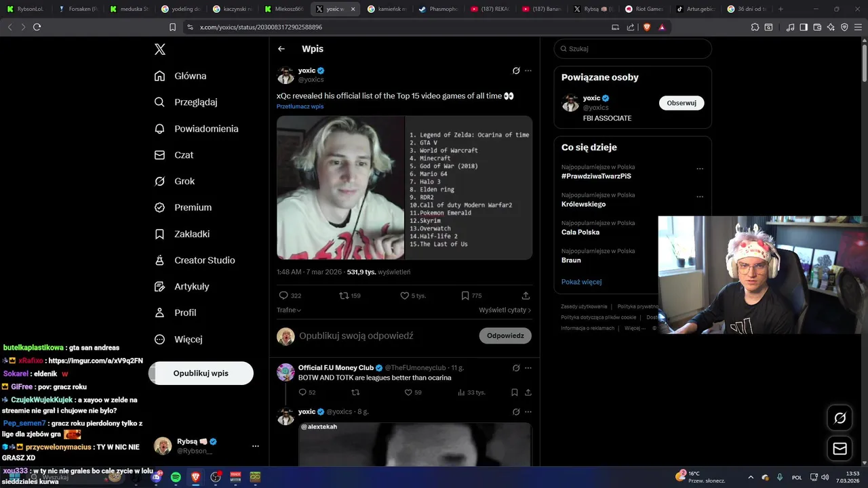Go back with the Wpis arrow
The width and height of the screenshot is (868, 488).
(x=281, y=49)
